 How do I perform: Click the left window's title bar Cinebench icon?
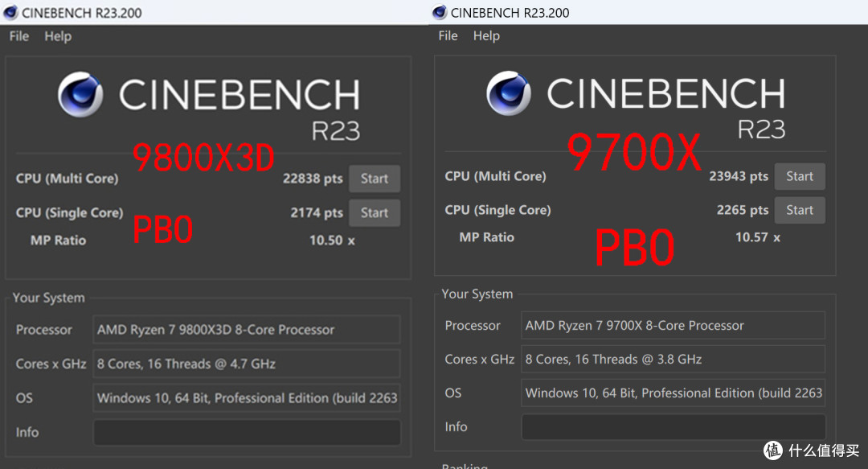[10, 12]
